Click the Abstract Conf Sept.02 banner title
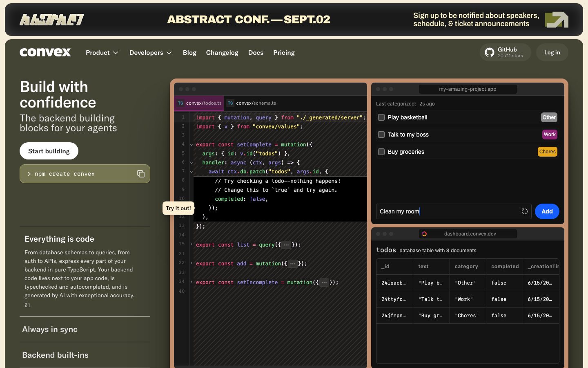This screenshot has height=368, width=588. point(249,20)
